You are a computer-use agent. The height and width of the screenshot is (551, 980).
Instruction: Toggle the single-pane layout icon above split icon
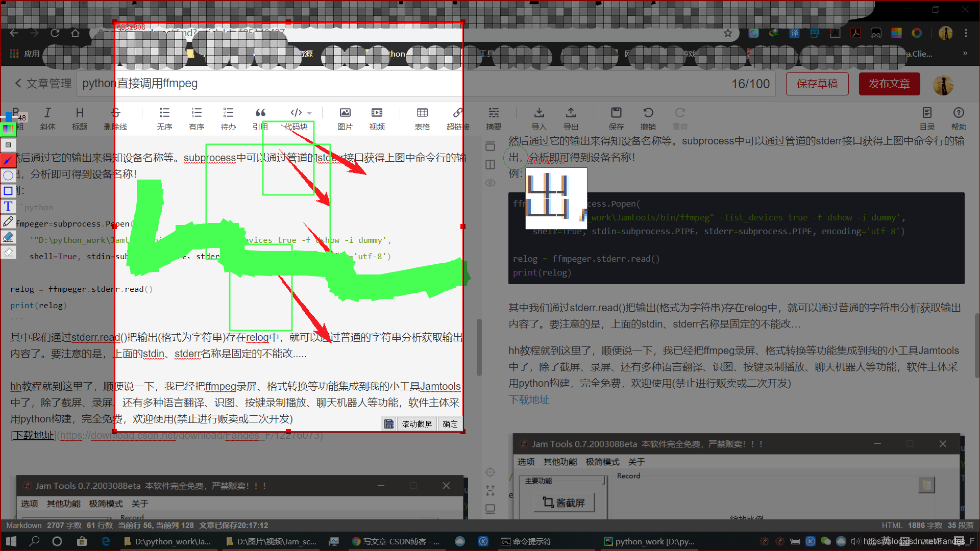coord(491,146)
